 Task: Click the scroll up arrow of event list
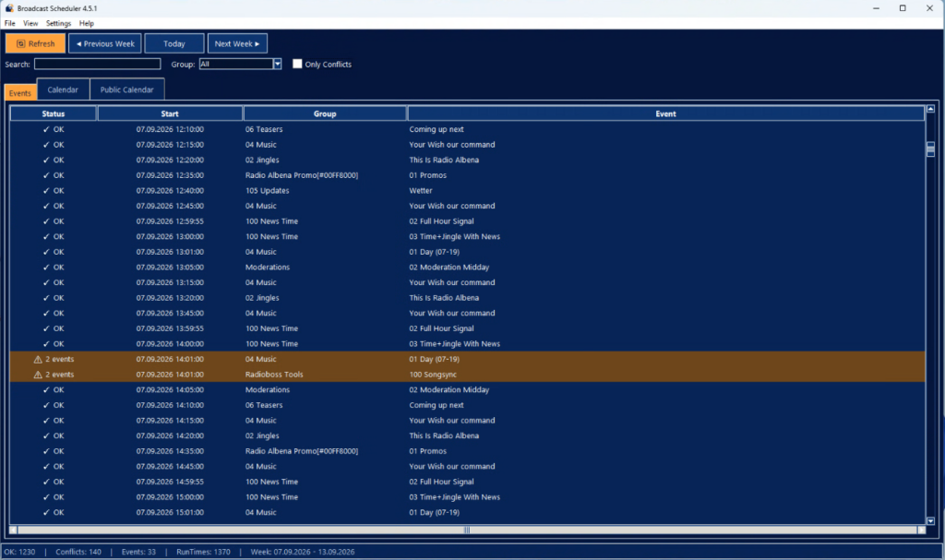coord(930,109)
